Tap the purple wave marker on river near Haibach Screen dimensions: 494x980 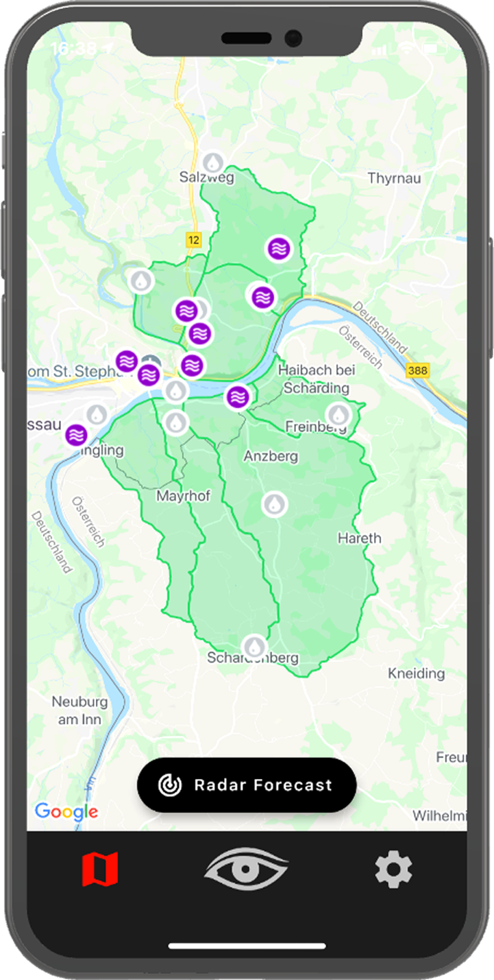point(237,396)
